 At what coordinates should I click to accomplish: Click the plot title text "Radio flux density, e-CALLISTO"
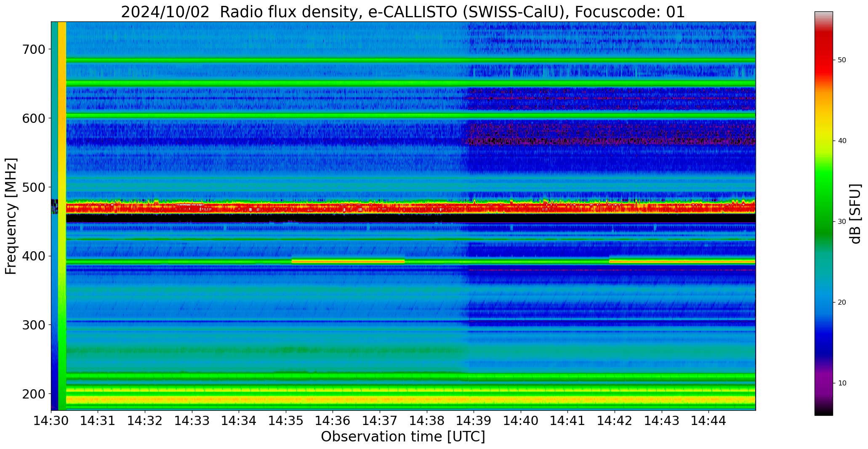338,12
